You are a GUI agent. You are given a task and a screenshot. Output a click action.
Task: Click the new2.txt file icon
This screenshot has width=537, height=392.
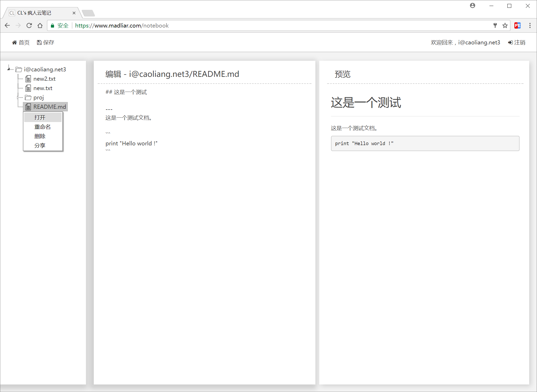(28, 79)
